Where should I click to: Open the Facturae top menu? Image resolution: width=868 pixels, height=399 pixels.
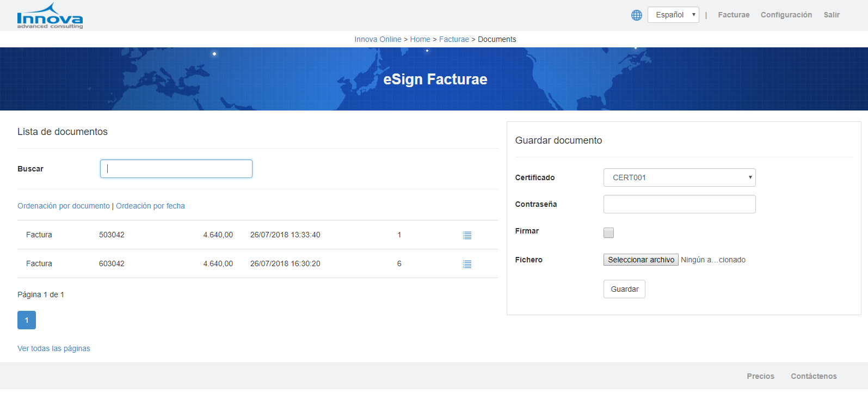[734, 15]
